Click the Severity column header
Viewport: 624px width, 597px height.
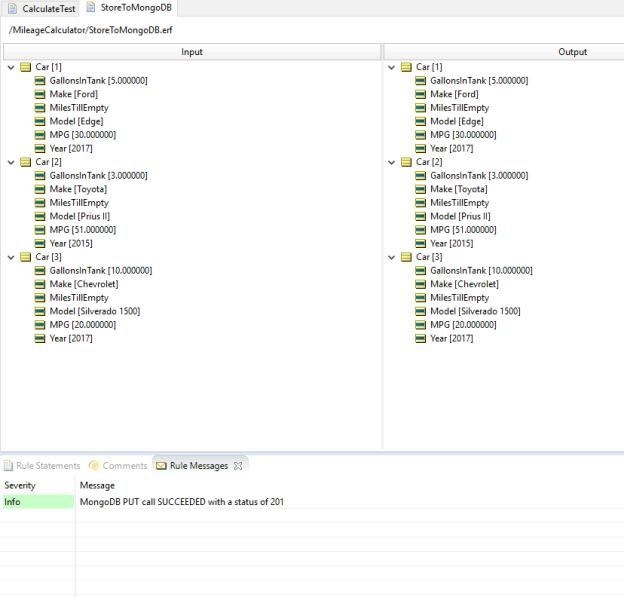coord(20,485)
